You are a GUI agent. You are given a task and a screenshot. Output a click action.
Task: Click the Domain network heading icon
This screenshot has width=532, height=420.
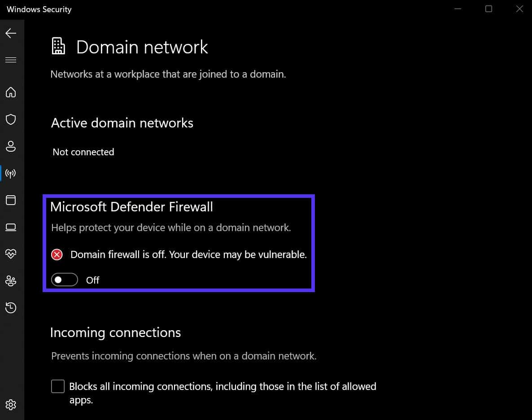pos(58,46)
